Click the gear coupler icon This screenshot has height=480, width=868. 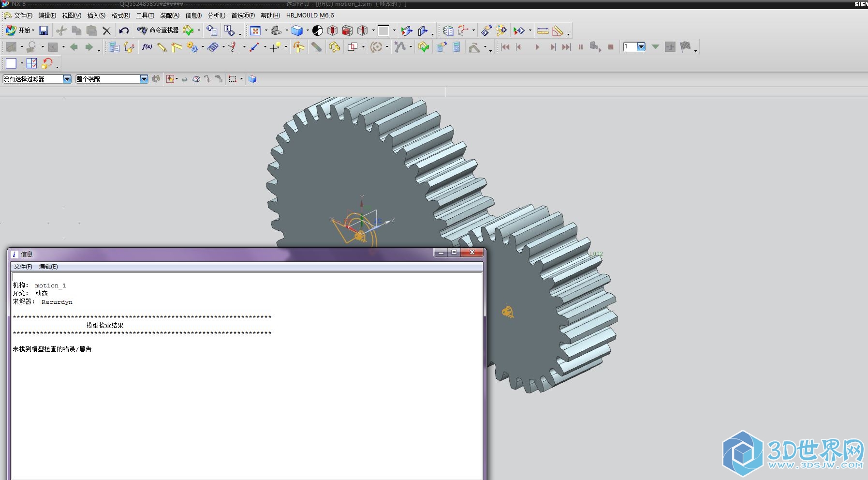[192, 47]
